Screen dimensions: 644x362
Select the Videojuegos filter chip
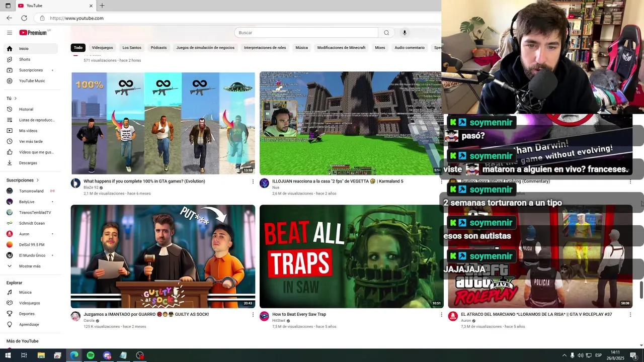[102, 48]
